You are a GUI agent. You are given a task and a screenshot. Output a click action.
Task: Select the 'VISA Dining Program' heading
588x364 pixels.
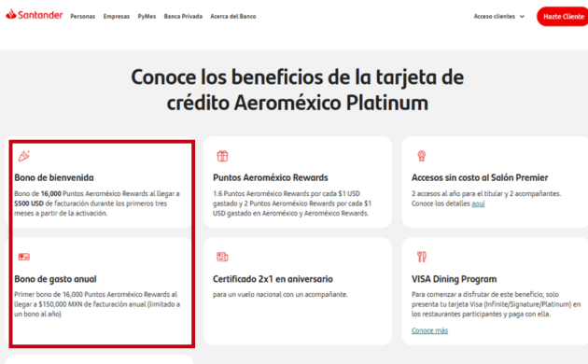[454, 279]
